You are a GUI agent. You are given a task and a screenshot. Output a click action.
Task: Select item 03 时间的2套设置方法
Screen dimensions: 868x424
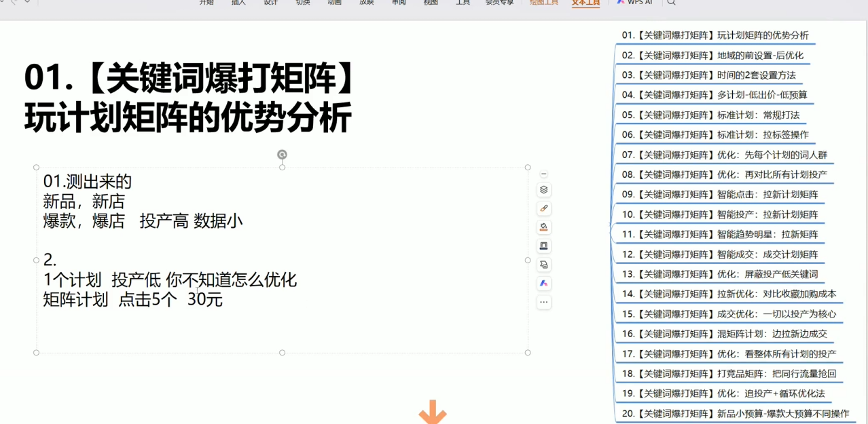(708, 75)
